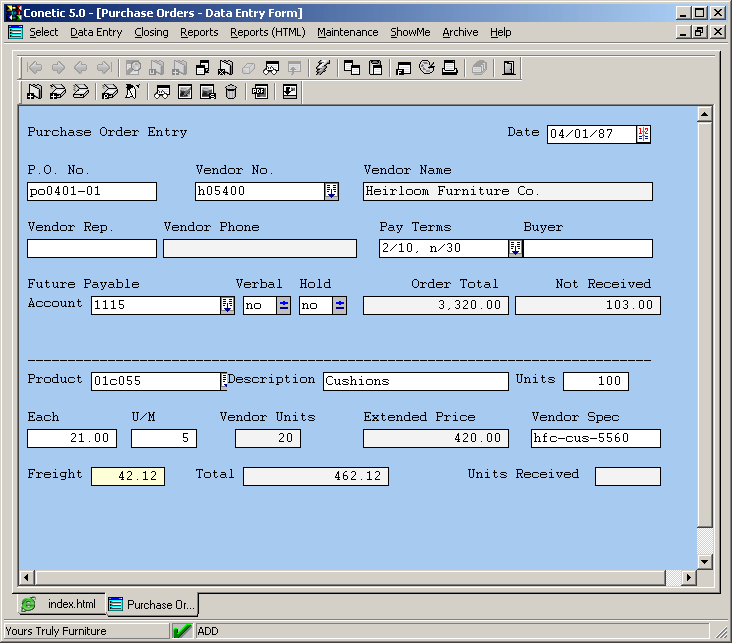This screenshot has height=643, width=732.
Task: Open the Maintenance menu
Action: click(x=347, y=32)
